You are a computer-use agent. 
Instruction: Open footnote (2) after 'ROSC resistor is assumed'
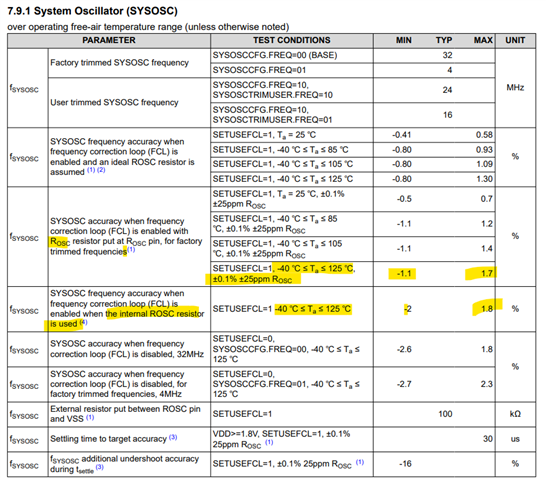click(x=101, y=170)
